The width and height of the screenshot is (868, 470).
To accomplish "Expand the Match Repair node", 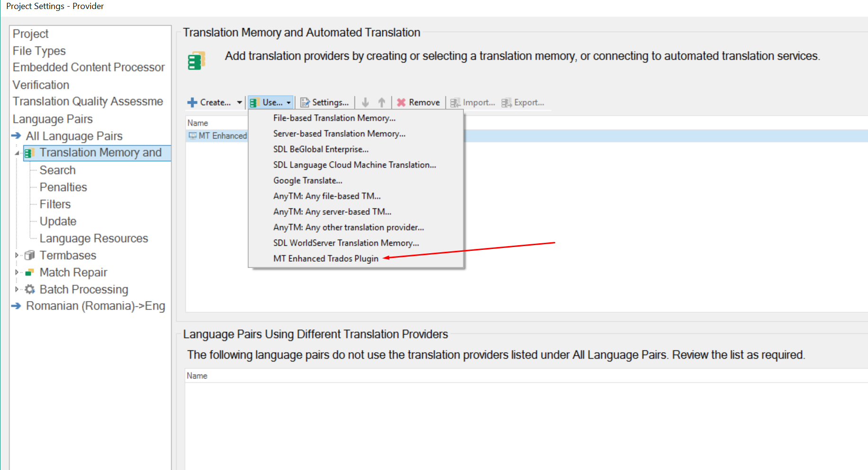I will click(x=17, y=272).
